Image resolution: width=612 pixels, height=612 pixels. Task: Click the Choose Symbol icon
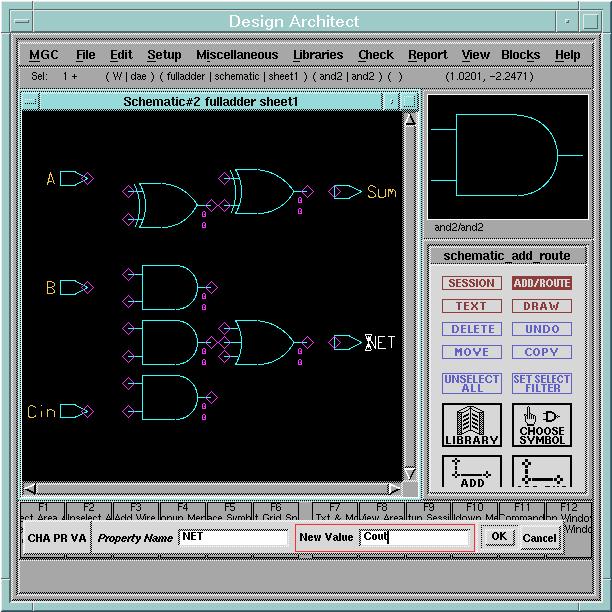tap(542, 425)
